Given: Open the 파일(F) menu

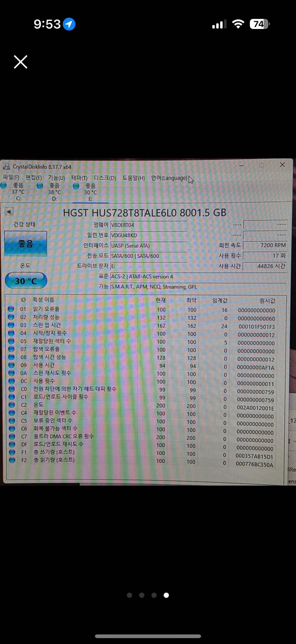Looking at the screenshot, I should pyautogui.click(x=11, y=178).
